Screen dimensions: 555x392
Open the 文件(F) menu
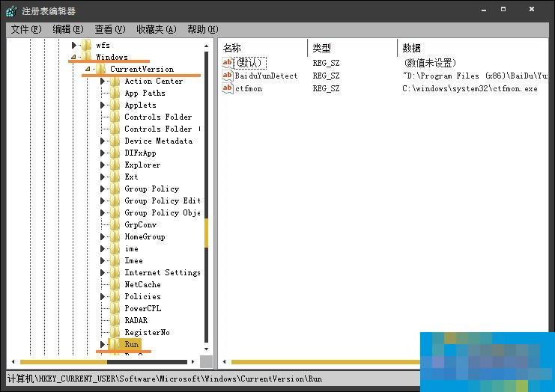(26, 29)
